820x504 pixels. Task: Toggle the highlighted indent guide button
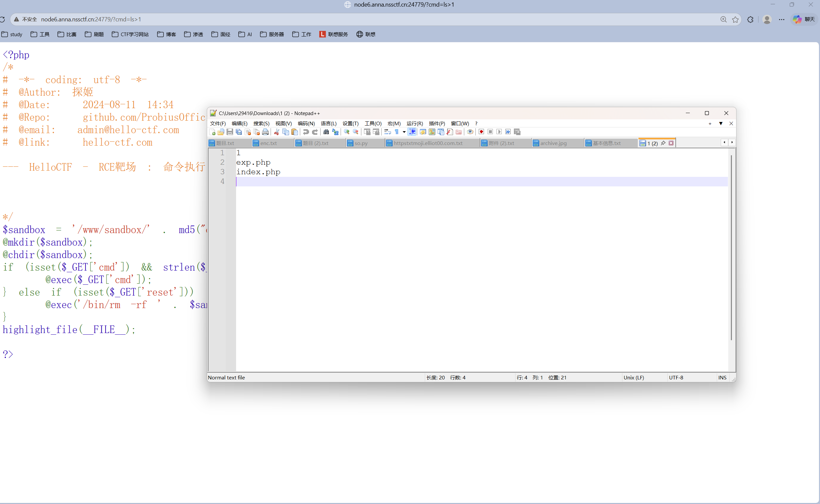coord(412,132)
